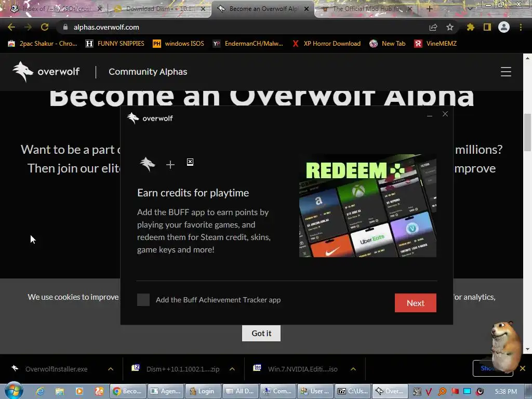Switch to the Chrome taskbar button
The width and height of the screenshot is (532, 399).
click(128, 391)
